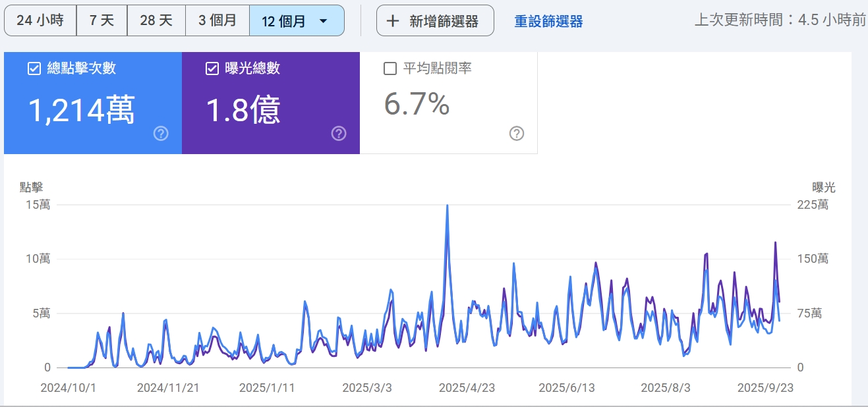Click the help icon on the 平均點閱率 card
868x407 pixels.
(x=517, y=134)
